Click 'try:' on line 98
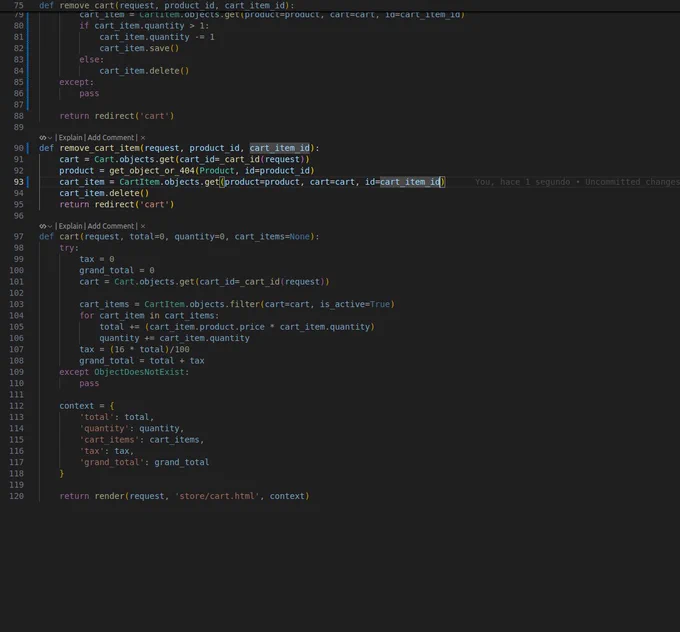The height and width of the screenshot is (632, 680). (69, 248)
